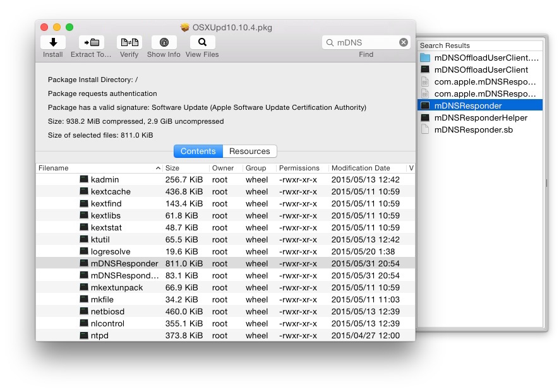
Task: Click netbiosd filename text
Action: (107, 311)
